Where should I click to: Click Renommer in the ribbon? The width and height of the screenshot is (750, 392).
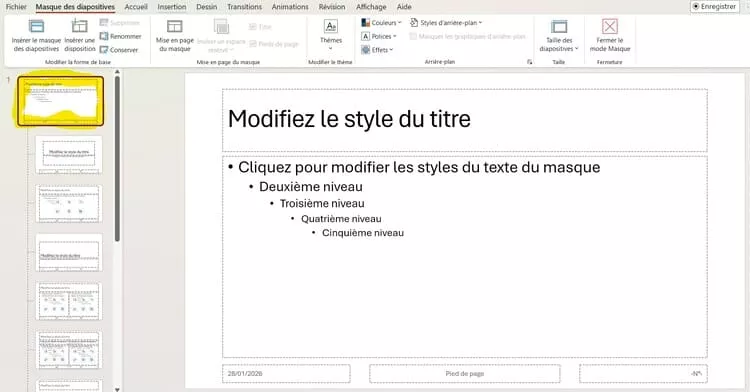pos(121,36)
